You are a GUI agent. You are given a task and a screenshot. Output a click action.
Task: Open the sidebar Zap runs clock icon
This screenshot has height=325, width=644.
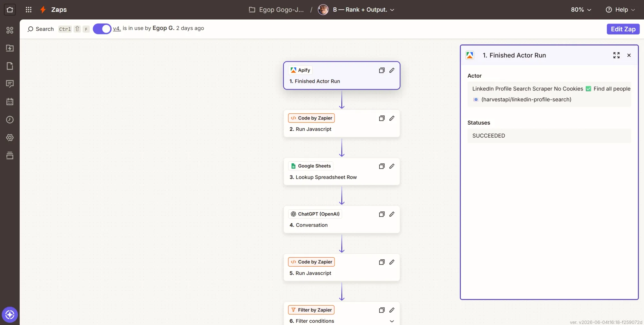coord(10,120)
